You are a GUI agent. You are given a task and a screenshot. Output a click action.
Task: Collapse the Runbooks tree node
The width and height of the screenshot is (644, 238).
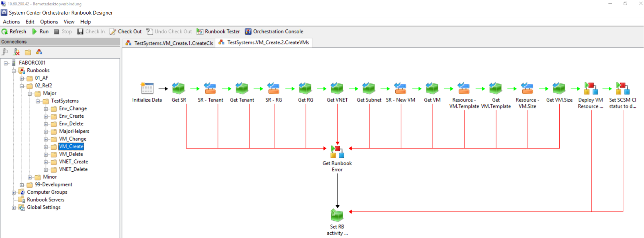pyautogui.click(x=14, y=71)
